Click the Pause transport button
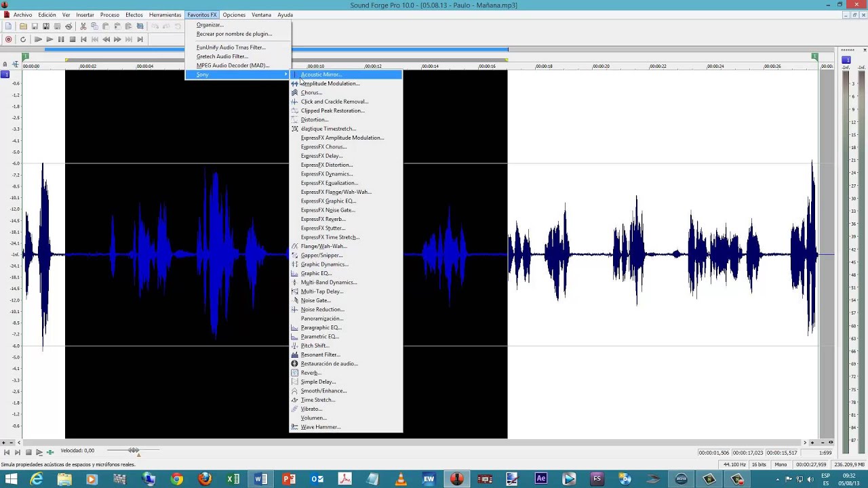The height and width of the screenshot is (488, 868). click(x=61, y=39)
